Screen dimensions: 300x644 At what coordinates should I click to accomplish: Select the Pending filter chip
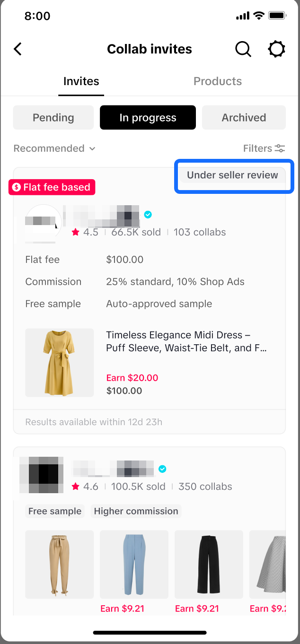pos(53,118)
